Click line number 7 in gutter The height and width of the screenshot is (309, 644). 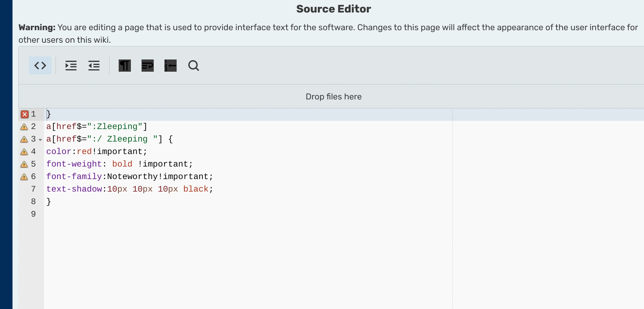pyautogui.click(x=33, y=189)
